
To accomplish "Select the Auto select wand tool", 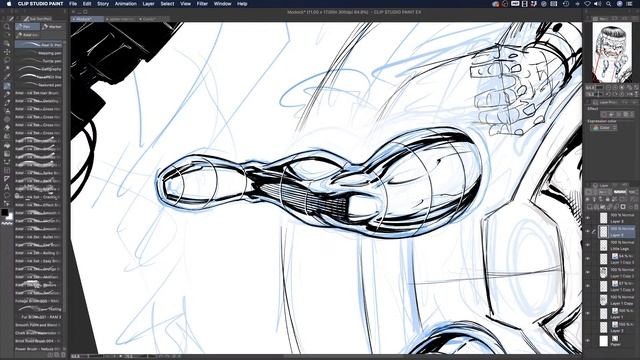I will click(x=7, y=69).
